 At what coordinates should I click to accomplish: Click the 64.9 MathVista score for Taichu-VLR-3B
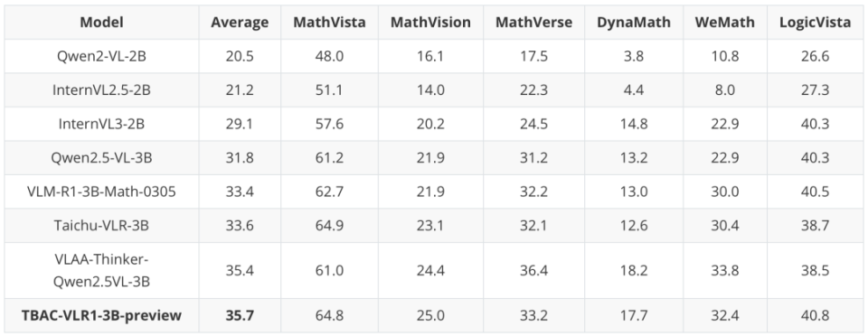pos(329,226)
